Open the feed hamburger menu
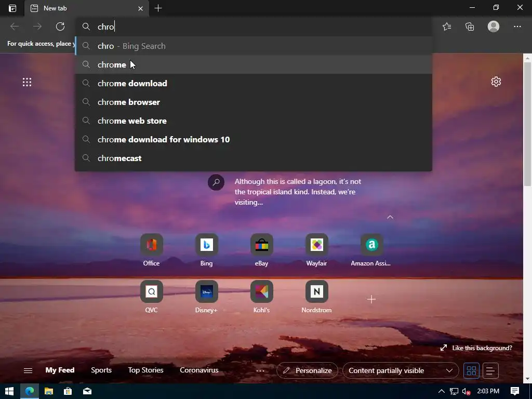 point(28,370)
